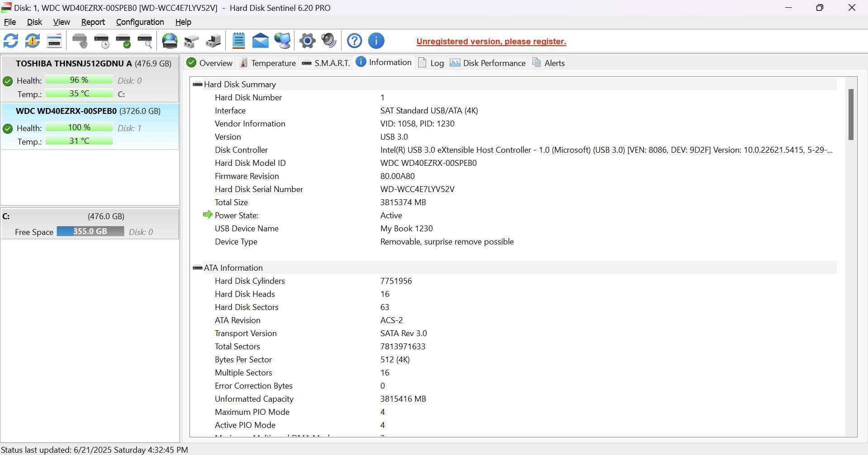Viewport: 868px width, 455px height.
Task: Click the 'Firmware Revision' row label
Action: [247, 176]
